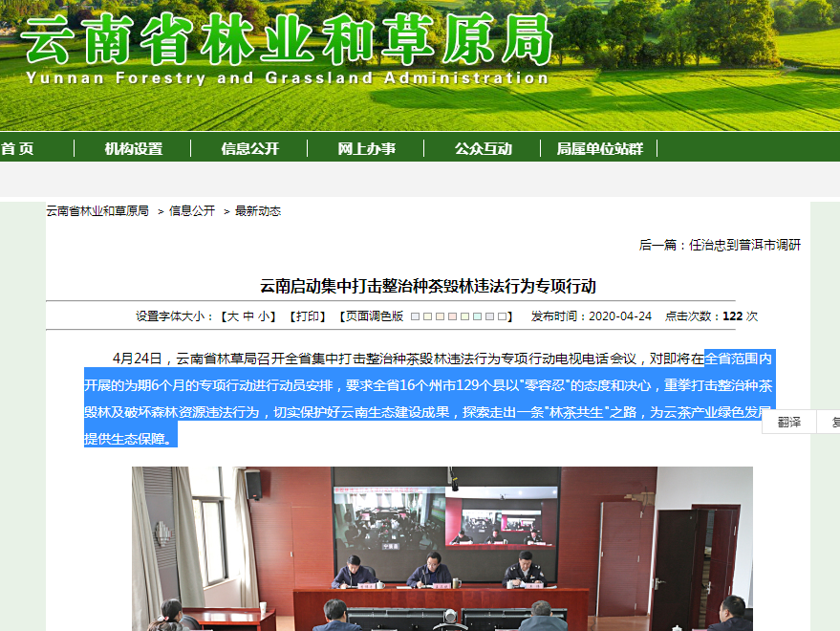840x631 pixels.
Task: Click the 信息公开 breadcrumb link
Action: (192, 211)
